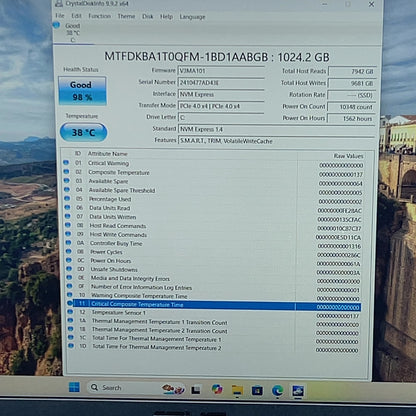Open the Task View icon on taskbar
Image resolution: width=416 pixels, height=416 pixels.
coord(196,389)
